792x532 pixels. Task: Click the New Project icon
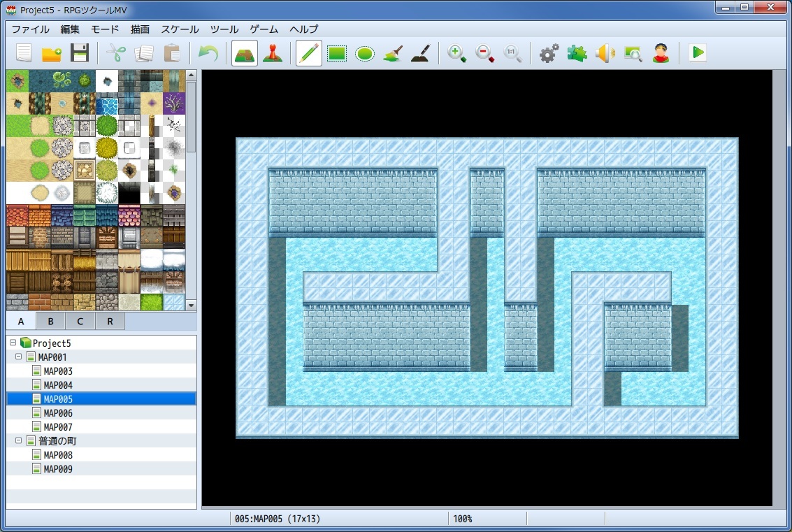[24, 52]
